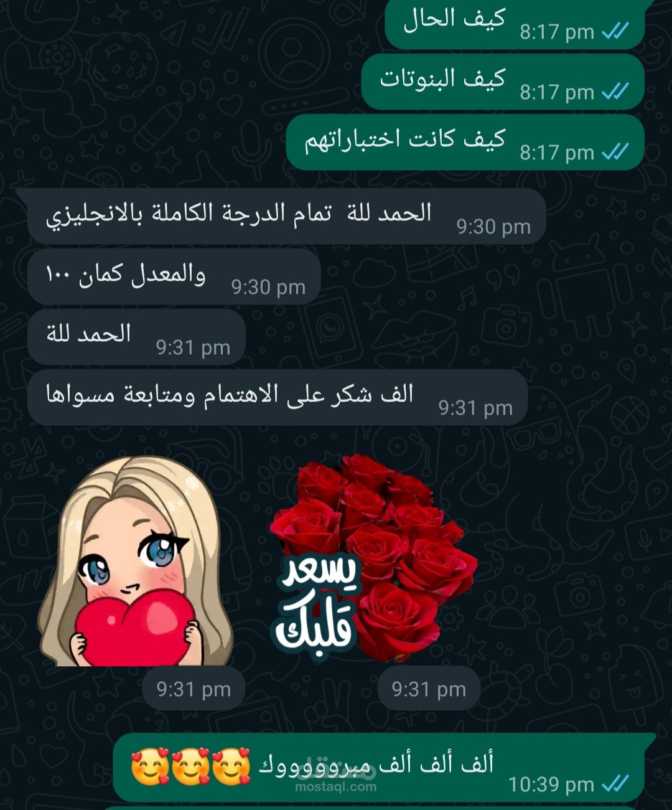Select the thank-you message الف شكر على الاهتمام
672x810 pixels.
tap(278, 397)
